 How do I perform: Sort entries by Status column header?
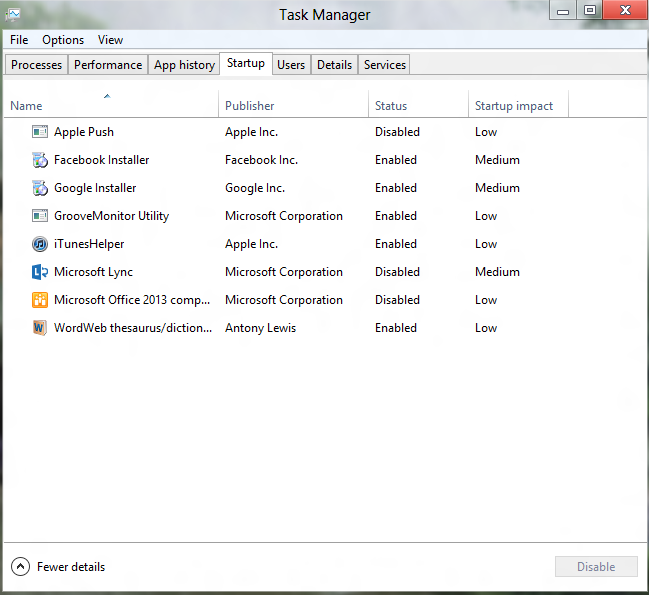391,106
